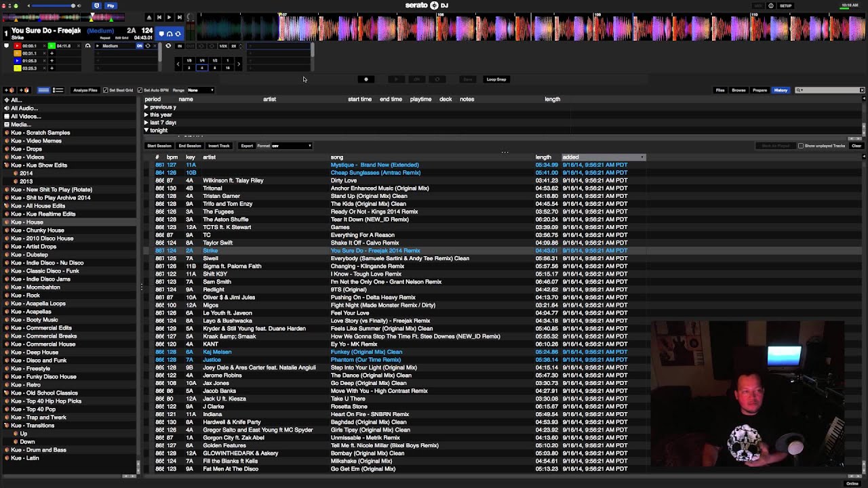Click the shield icon beside Flip
The height and width of the screenshot is (488, 868).
pos(96,5)
